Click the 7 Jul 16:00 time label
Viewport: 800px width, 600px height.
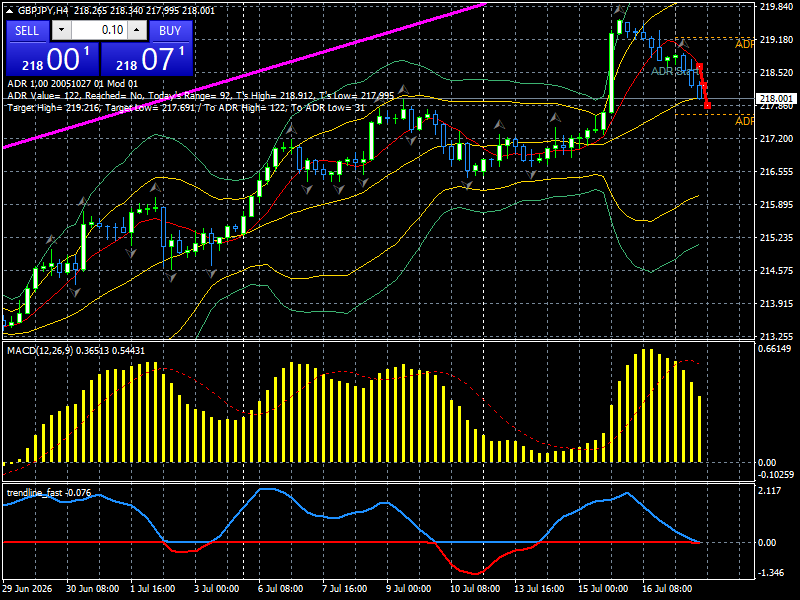point(345,589)
